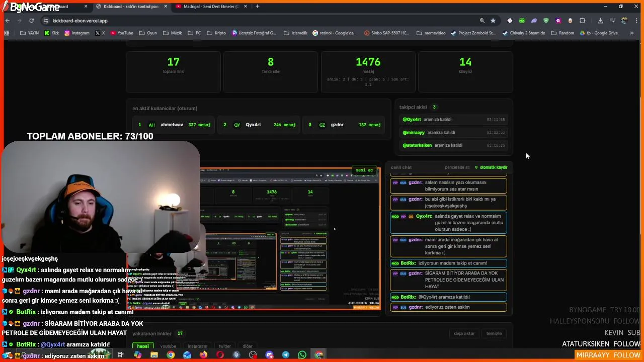Screen dimensions: 644x362
Task: Go back using the browser back arrow
Action: pyautogui.click(x=7, y=21)
